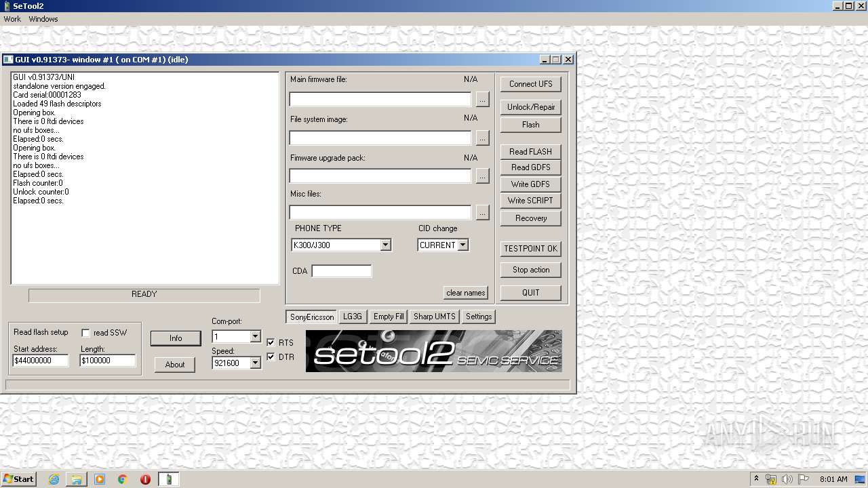Click the Read FLASH button
The image size is (868, 488).
(x=531, y=152)
